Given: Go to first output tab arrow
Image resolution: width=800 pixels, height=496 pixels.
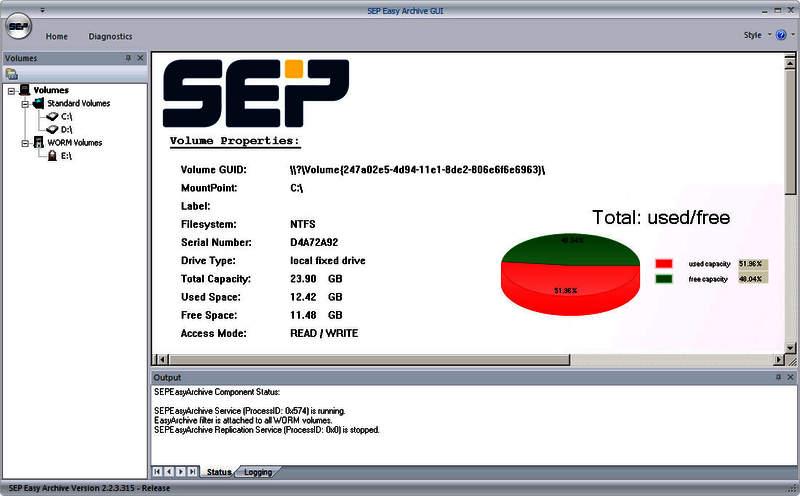Looking at the screenshot, I should coord(157,472).
